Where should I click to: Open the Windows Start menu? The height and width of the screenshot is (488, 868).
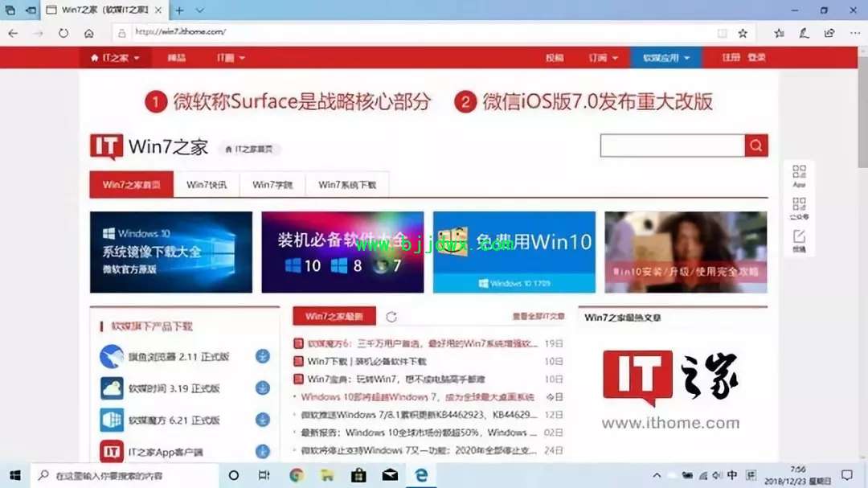(15, 475)
